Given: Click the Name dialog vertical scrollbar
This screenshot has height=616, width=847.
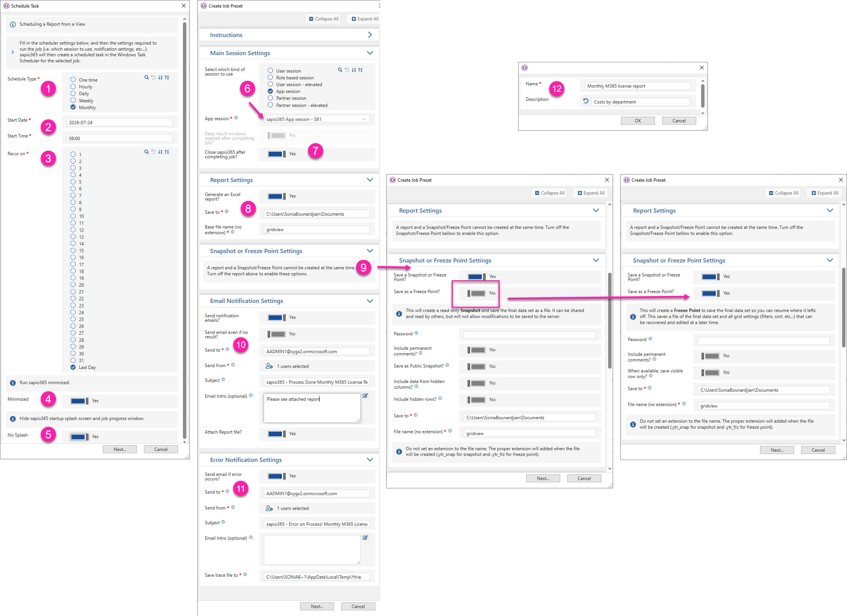Looking at the screenshot, I should point(703,97).
